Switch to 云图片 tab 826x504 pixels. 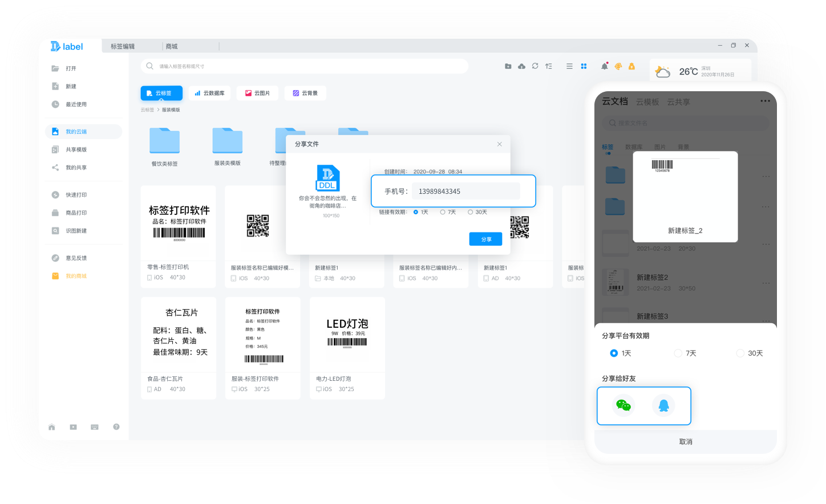pyautogui.click(x=257, y=93)
